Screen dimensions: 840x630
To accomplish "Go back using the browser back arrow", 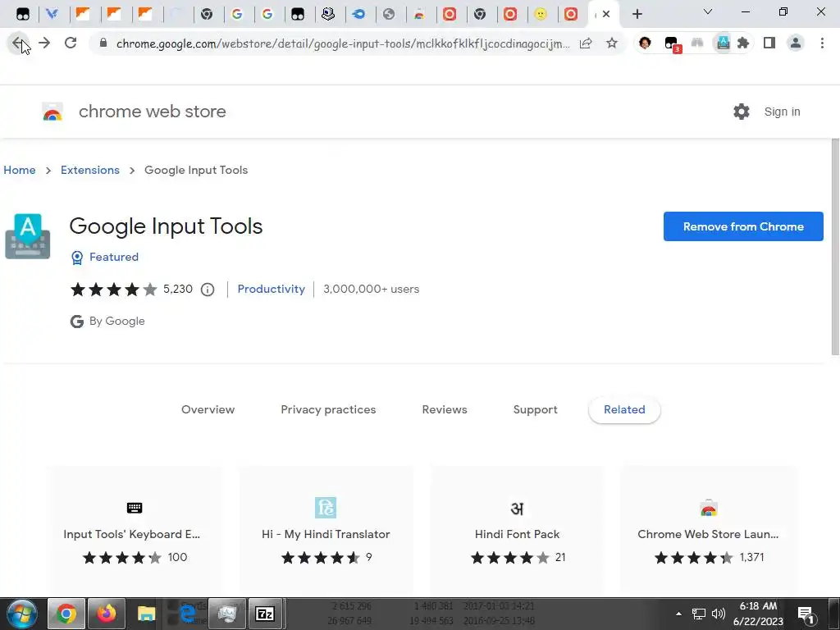I will point(18,43).
